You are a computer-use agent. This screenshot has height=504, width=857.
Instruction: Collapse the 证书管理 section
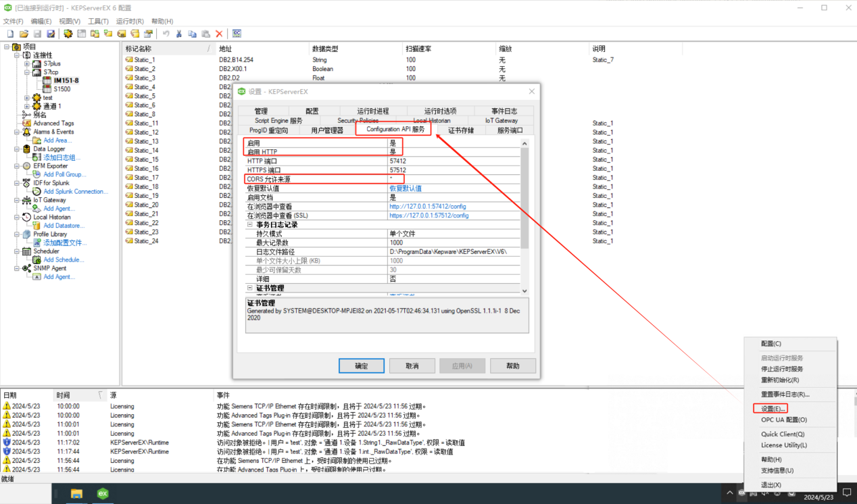250,287
